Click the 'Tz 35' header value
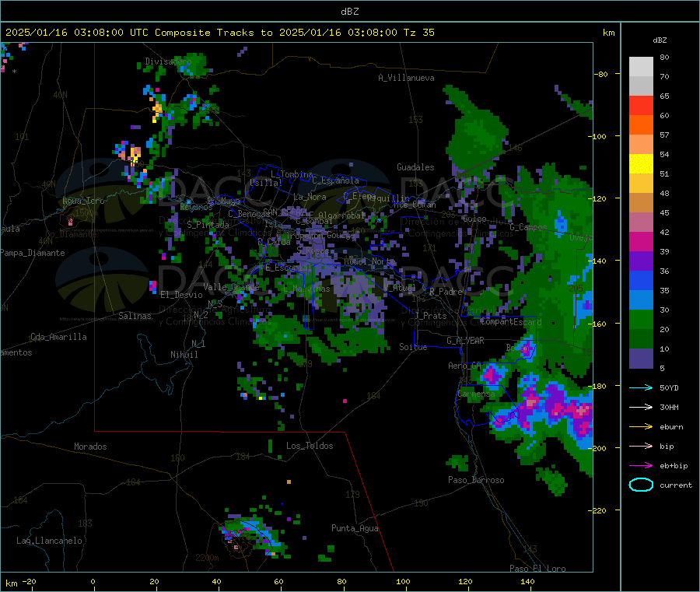The height and width of the screenshot is (592, 700). pyautogui.click(x=418, y=33)
